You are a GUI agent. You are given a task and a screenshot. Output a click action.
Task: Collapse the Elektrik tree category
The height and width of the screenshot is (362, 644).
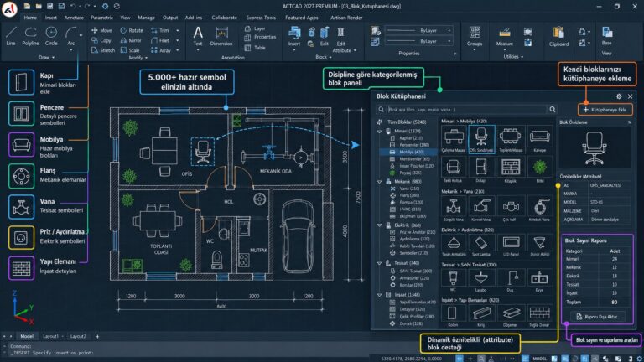380,225
